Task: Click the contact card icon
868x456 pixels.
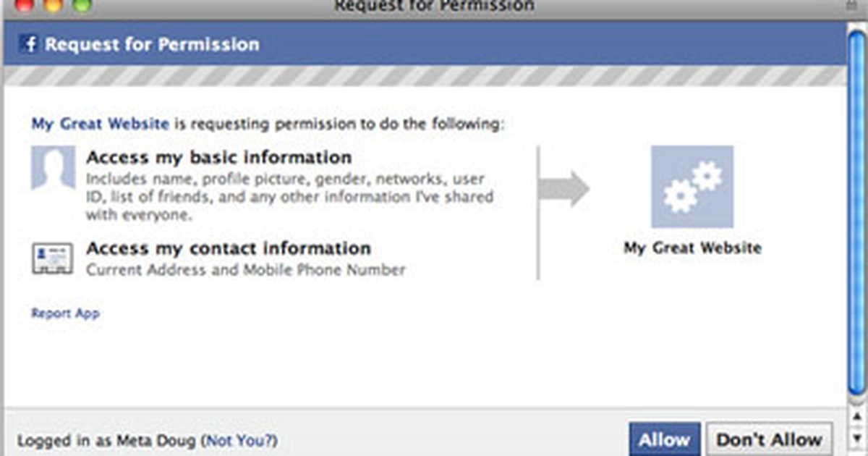Action: click(x=52, y=258)
